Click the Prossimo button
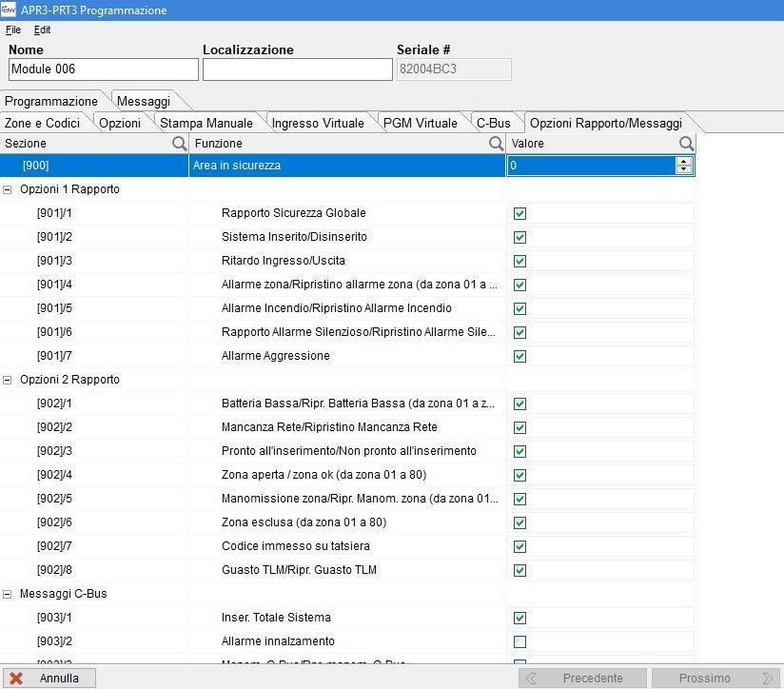 716,678
